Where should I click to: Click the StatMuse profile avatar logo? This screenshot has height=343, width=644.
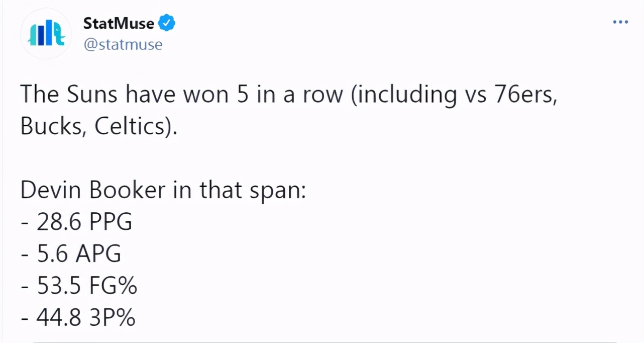(46, 34)
